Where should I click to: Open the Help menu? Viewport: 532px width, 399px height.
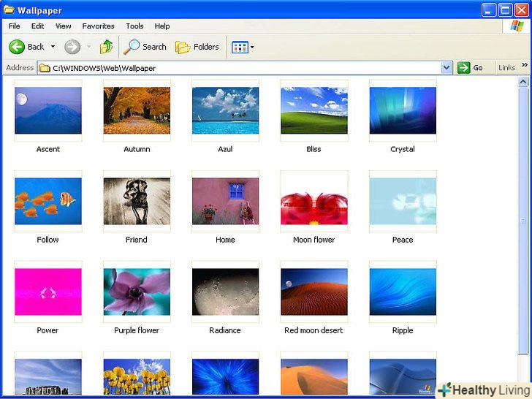(162, 26)
